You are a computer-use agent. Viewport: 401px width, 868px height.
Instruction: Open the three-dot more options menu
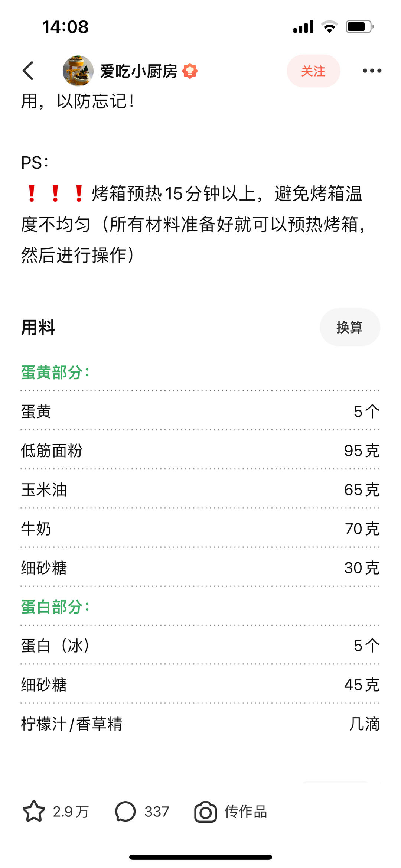pyautogui.click(x=372, y=71)
